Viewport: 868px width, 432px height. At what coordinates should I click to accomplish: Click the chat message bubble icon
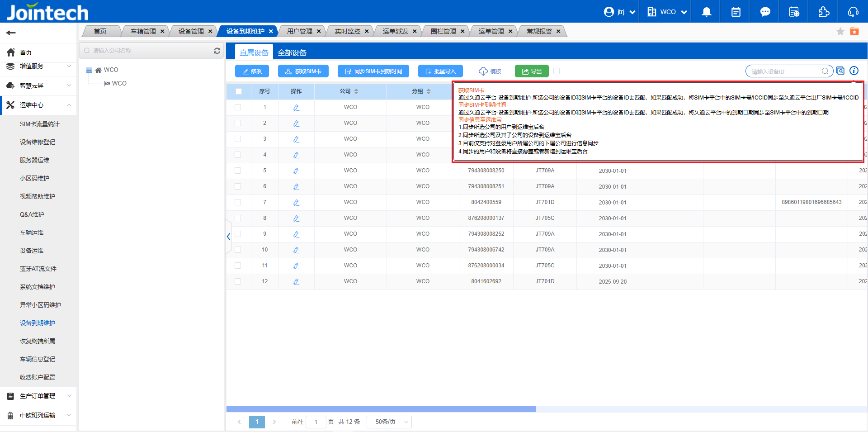pos(765,12)
